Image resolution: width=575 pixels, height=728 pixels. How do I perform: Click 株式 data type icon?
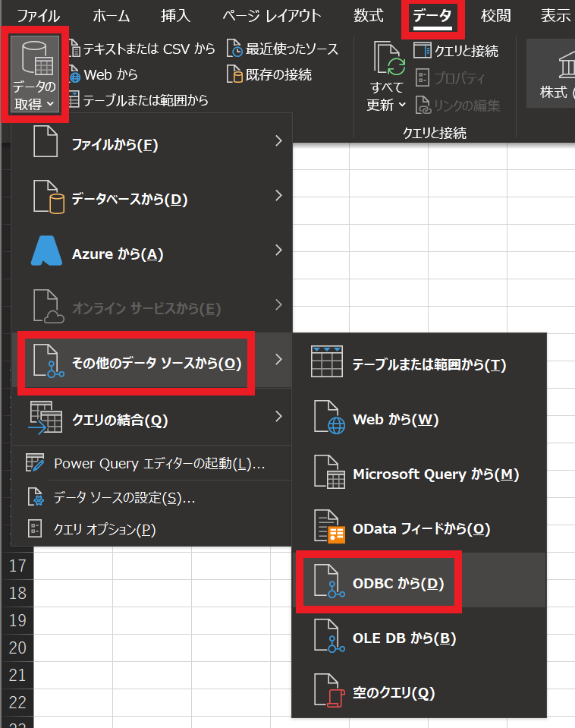click(x=567, y=64)
